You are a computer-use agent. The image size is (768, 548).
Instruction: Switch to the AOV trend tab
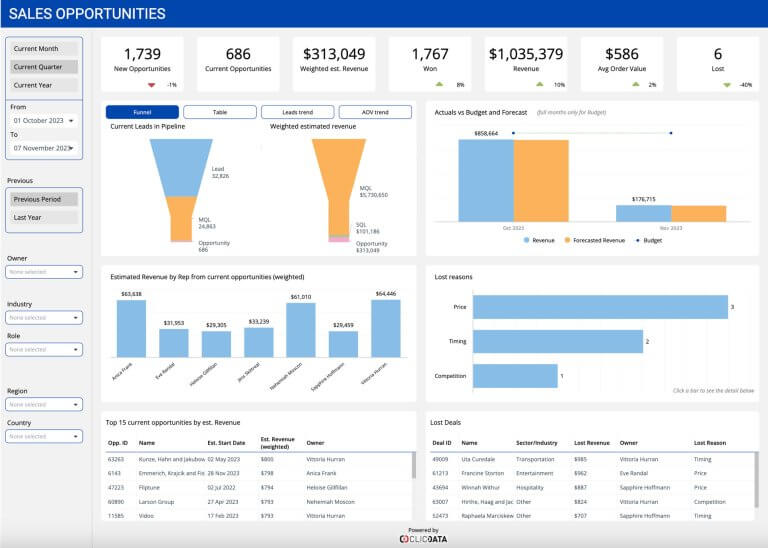(x=375, y=112)
